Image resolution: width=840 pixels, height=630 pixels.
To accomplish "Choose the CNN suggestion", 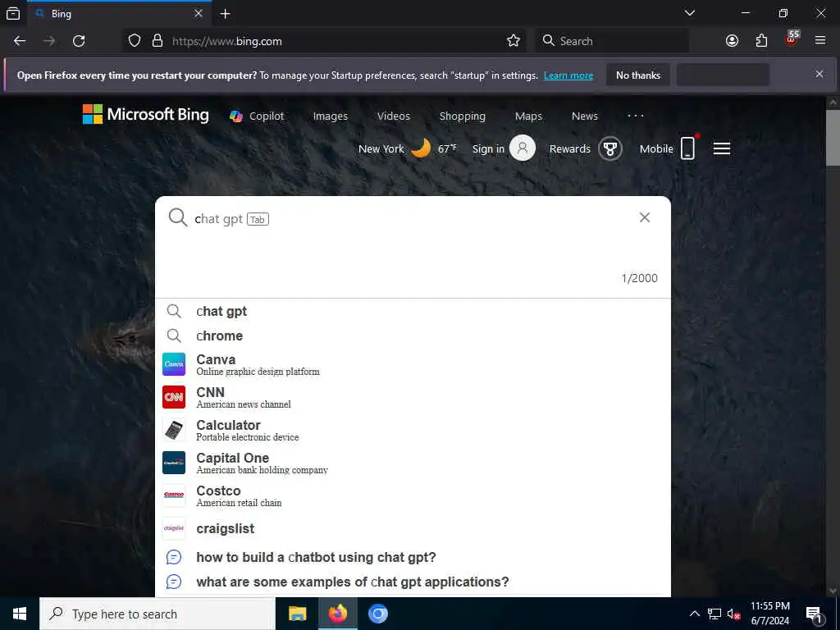I will coord(413,397).
